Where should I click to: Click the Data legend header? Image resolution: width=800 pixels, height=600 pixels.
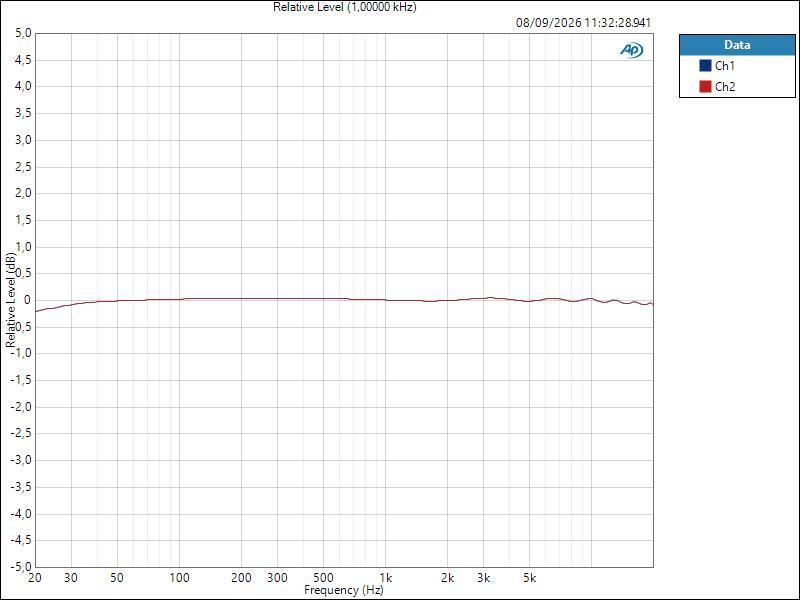click(737, 45)
